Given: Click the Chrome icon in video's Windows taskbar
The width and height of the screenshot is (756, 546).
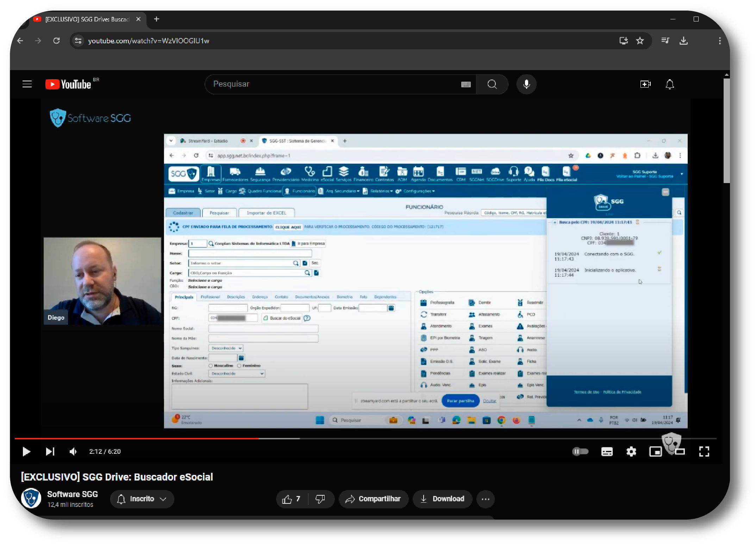Looking at the screenshot, I should pos(501,420).
